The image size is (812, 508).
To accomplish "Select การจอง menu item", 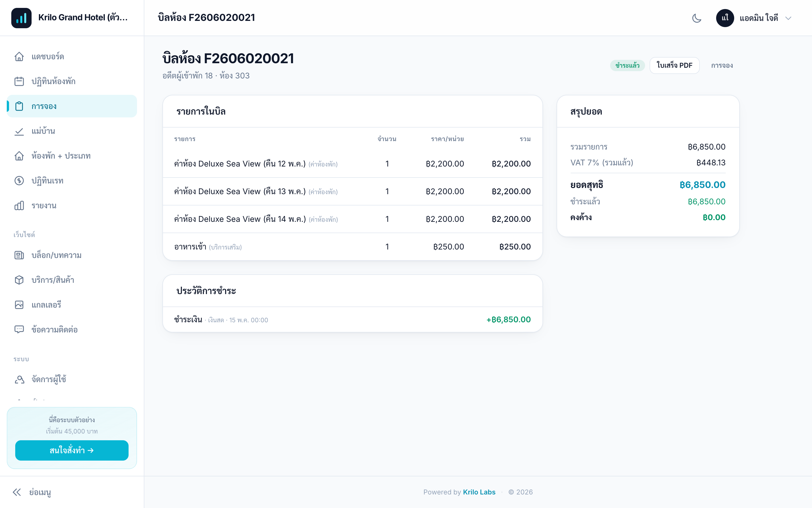I will point(72,106).
